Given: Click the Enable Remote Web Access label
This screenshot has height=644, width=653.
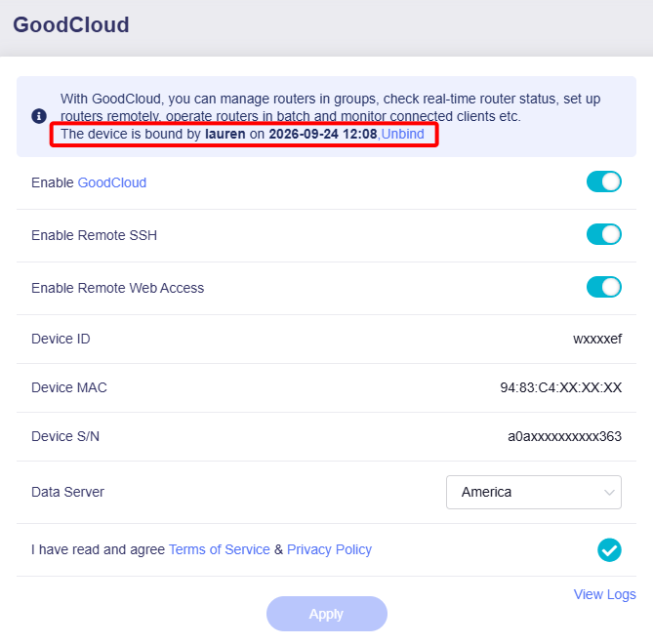Looking at the screenshot, I should [118, 288].
